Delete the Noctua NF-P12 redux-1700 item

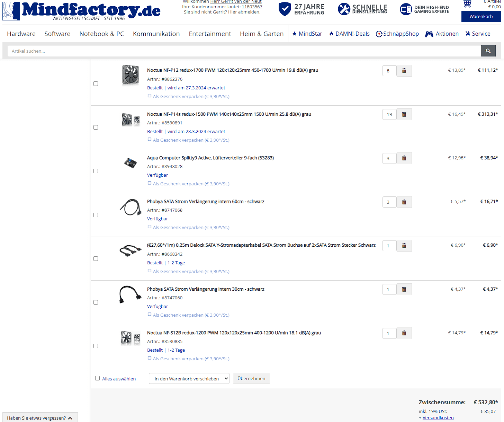[x=404, y=71]
